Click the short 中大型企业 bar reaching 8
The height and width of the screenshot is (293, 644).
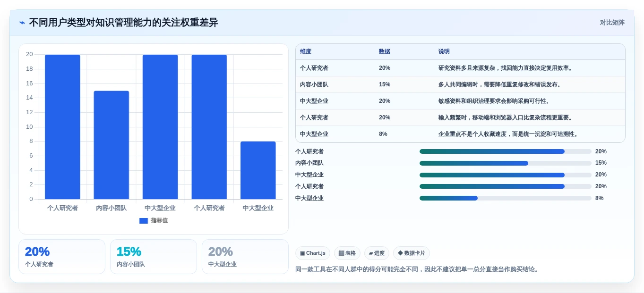(258, 170)
